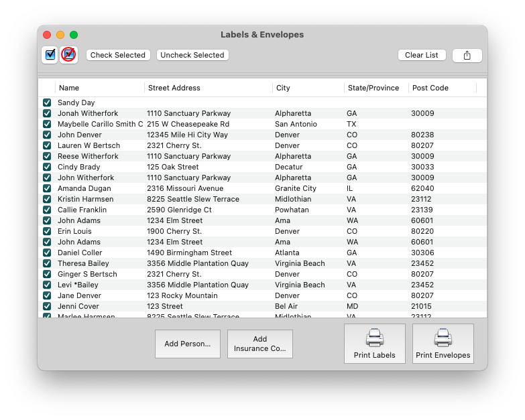Viewport: 525px width, 420px height.
Task: Click post code 21015
Action: click(421, 306)
